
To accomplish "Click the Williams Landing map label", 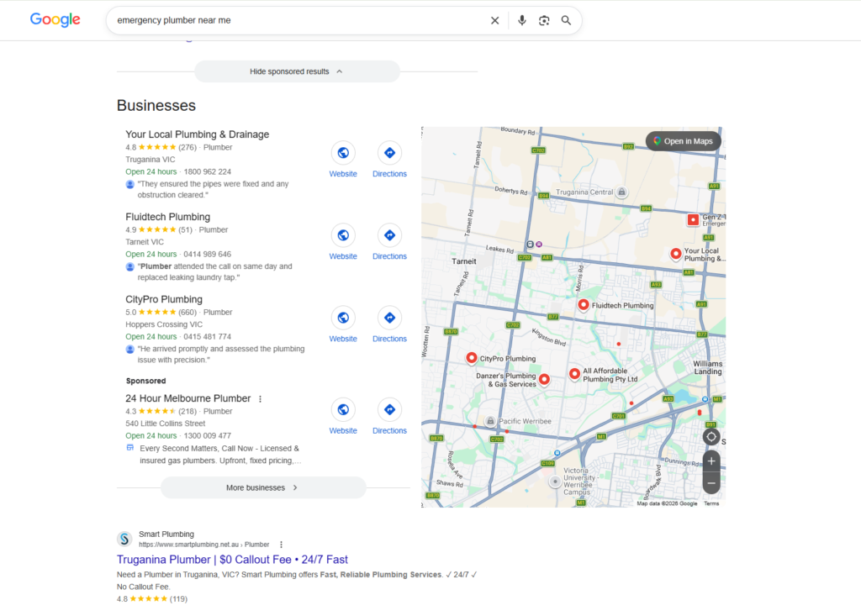I will click(x=707, y=368).
